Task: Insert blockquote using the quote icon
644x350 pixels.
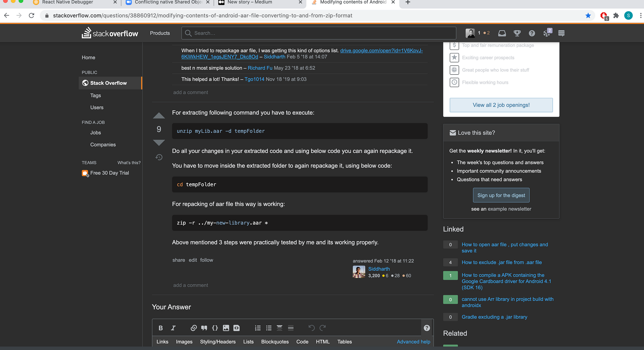Action: (204, 328)
